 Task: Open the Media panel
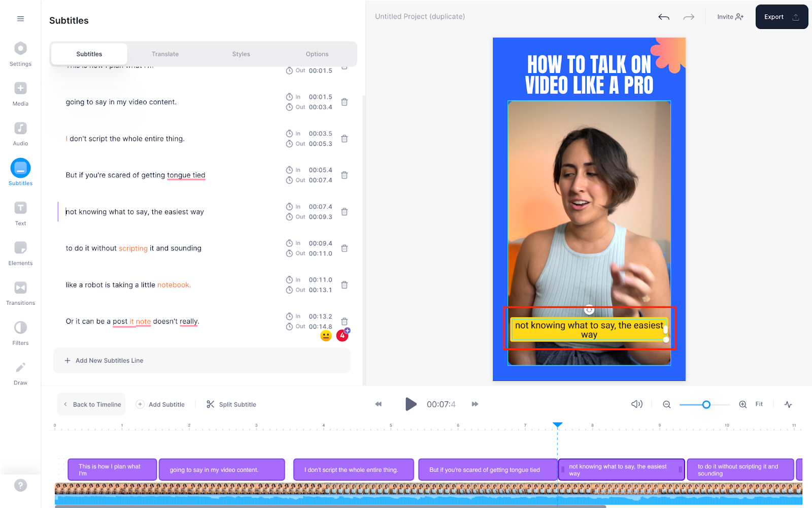20,94
